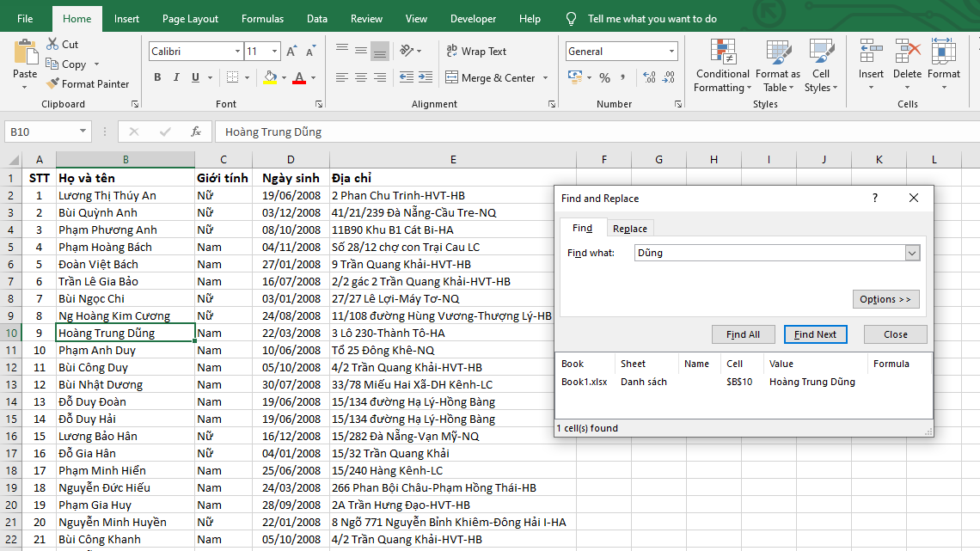
Task: Open the Font Color swatch
Action: pos(300,78)
